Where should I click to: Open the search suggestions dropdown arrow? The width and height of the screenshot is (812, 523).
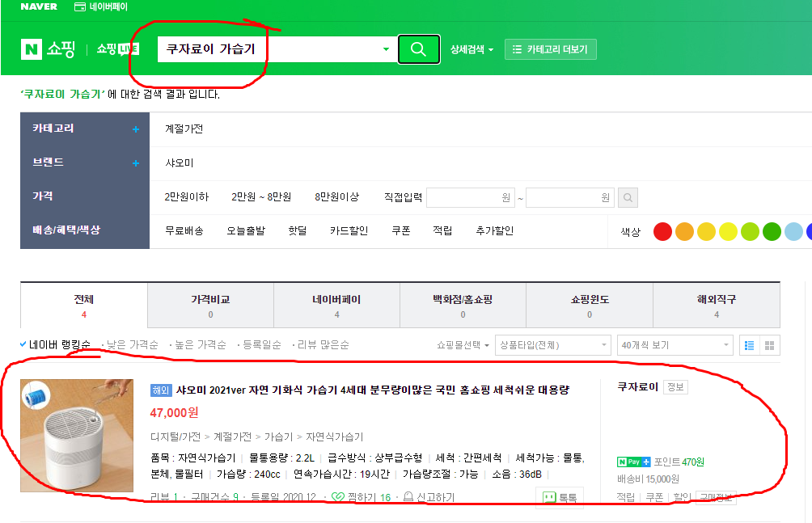(x=386, y=49)
